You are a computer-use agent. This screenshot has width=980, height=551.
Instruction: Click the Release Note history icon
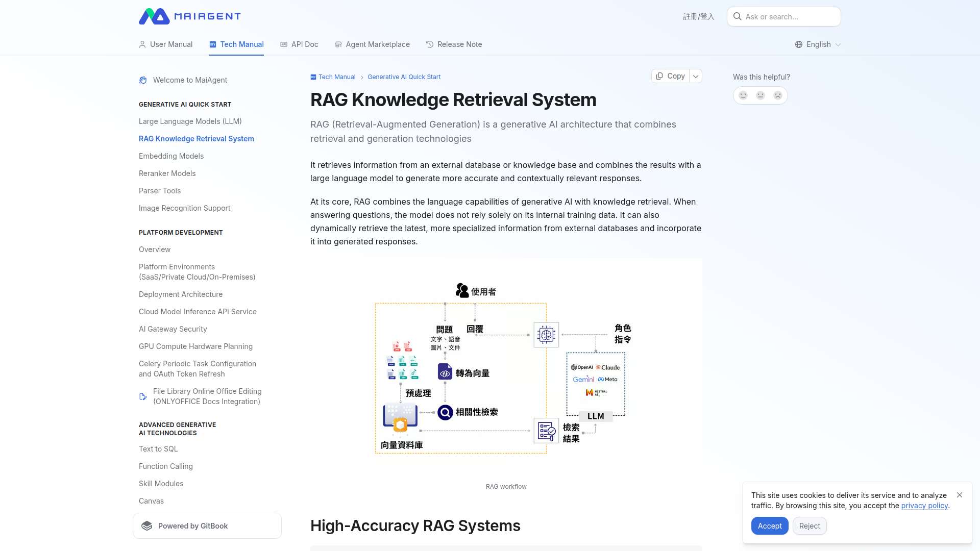click(430, 44)
